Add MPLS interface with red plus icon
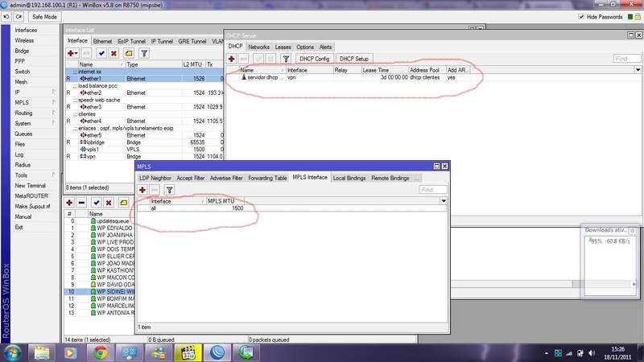The image size is (644, 362). click(x=142, y=190)
